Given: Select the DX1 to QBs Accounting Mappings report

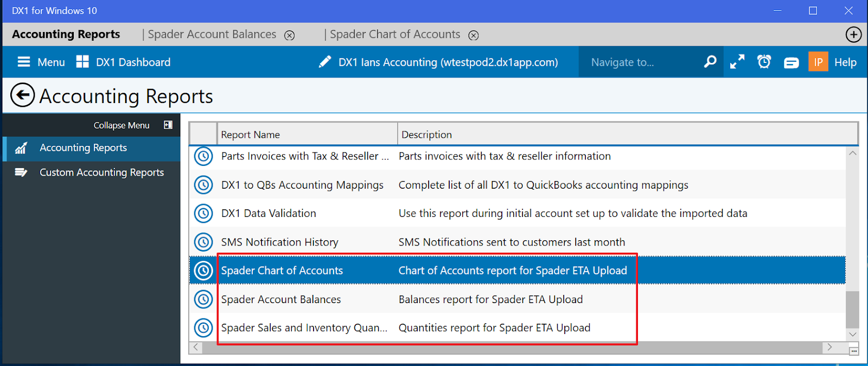Looking at the screenshot, I should pos(302,185).
